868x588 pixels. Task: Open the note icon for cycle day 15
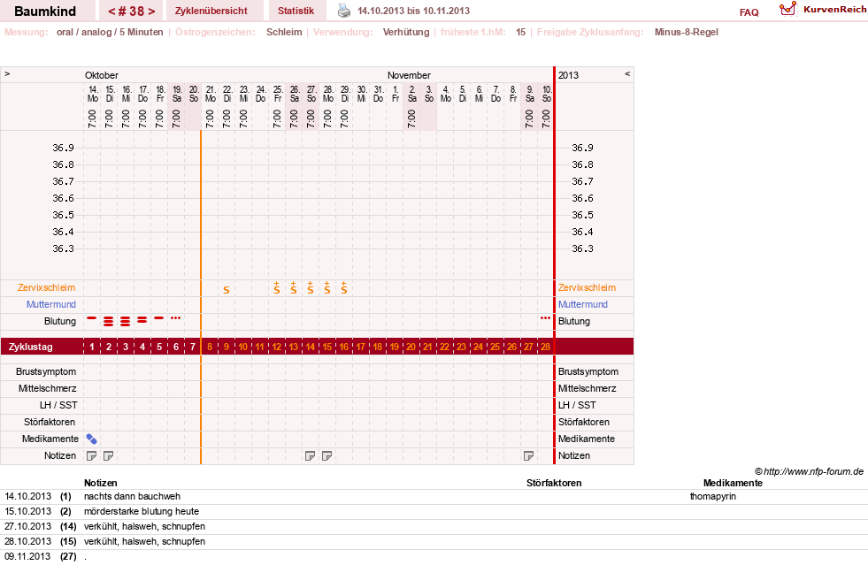(x=326, y=455)
